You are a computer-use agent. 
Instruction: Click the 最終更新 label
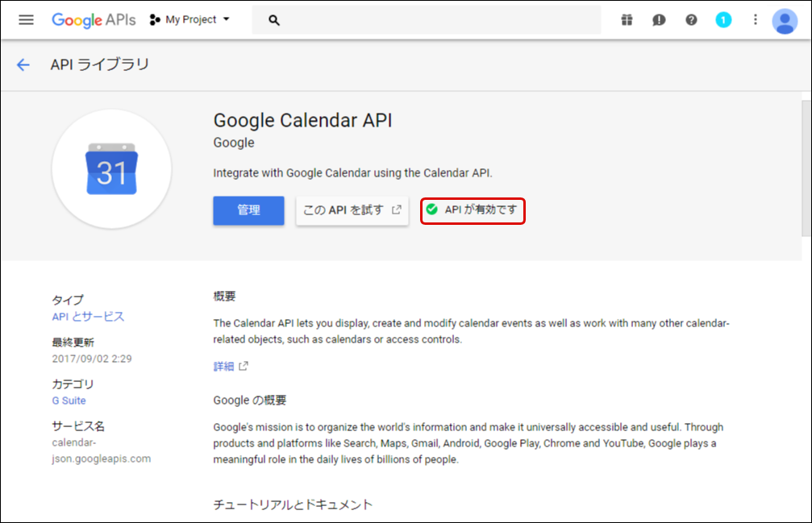pyautogui.click(x=73, y=342)
